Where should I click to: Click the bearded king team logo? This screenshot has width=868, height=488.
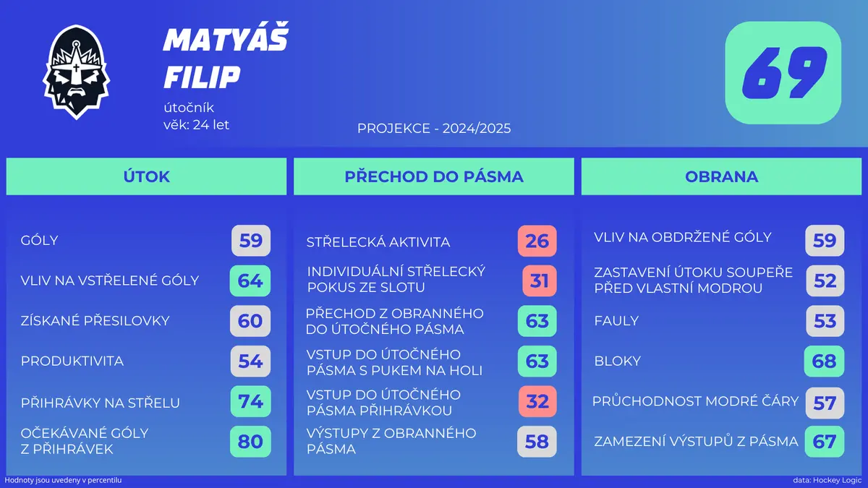click(75, 72)
